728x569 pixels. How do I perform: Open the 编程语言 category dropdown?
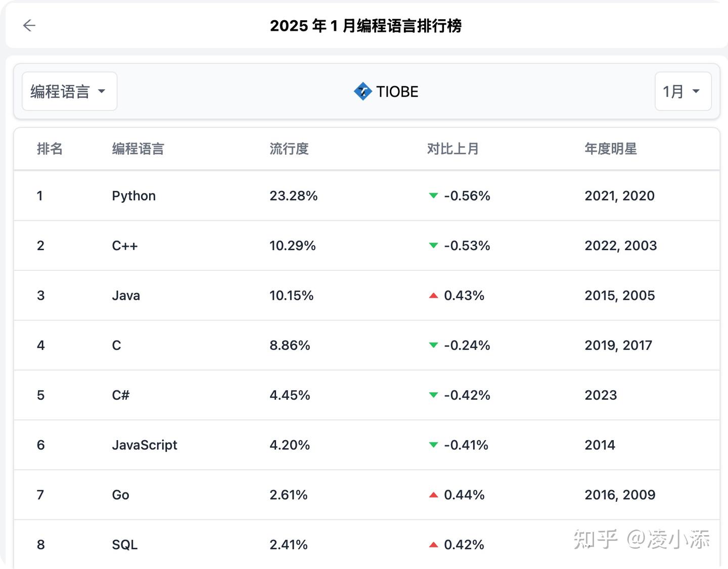pyautogui.click(x=69, y=91)
